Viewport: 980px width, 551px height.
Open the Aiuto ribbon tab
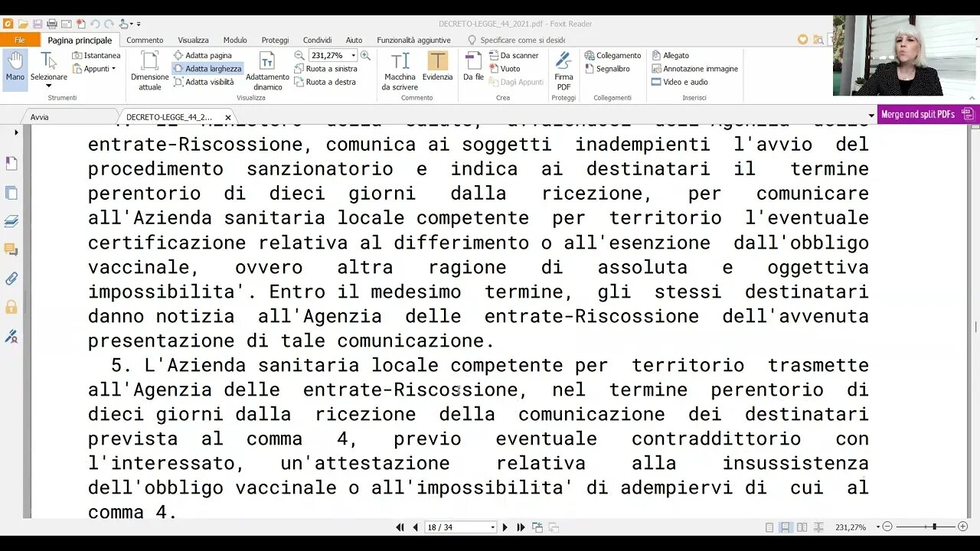[354, 40]
